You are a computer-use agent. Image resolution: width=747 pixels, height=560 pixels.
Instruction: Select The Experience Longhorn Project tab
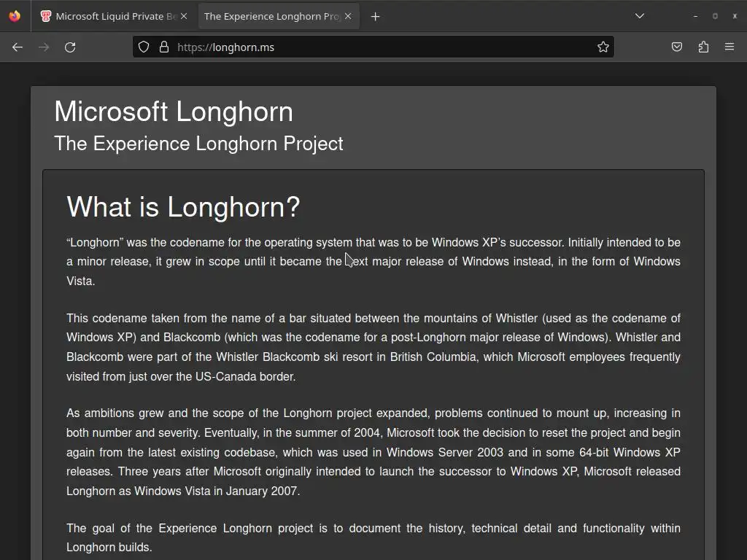pos(279,16)
